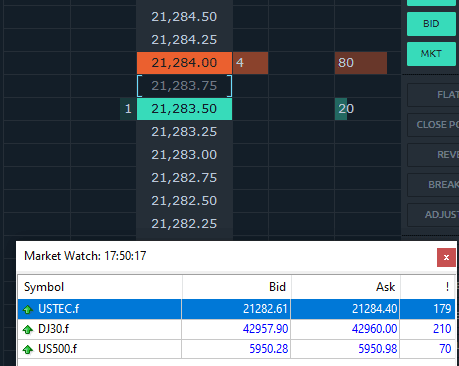The height and width of the screenshot is (366, 459).
Task: Click USTEC.f ask value 21284.40
Action: 375,309
